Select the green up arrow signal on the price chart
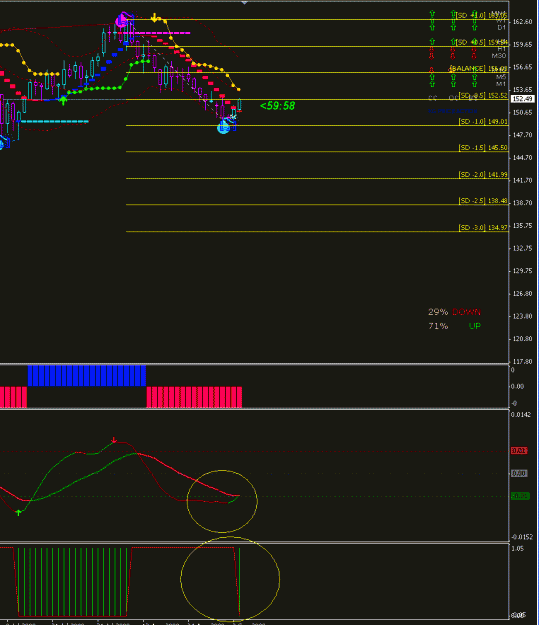 [63, 101]
